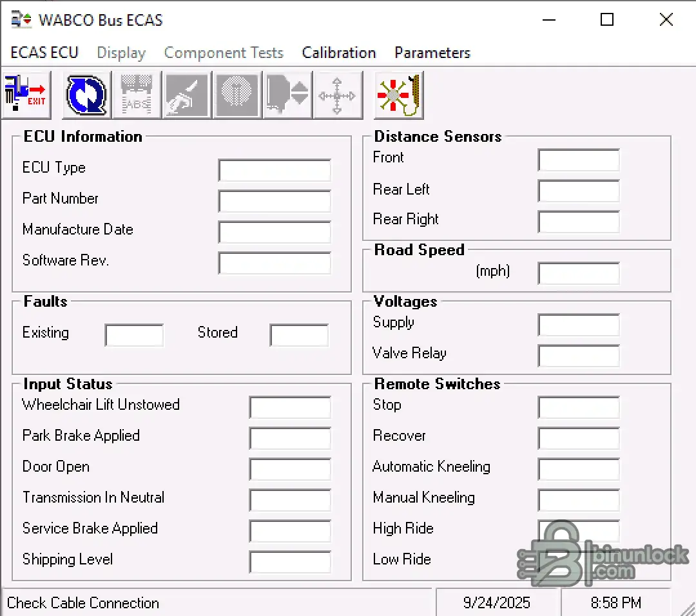The width and height of the screenshot is (696, 616).
Task: Click the Front distance sensor field
Action: 578,160
